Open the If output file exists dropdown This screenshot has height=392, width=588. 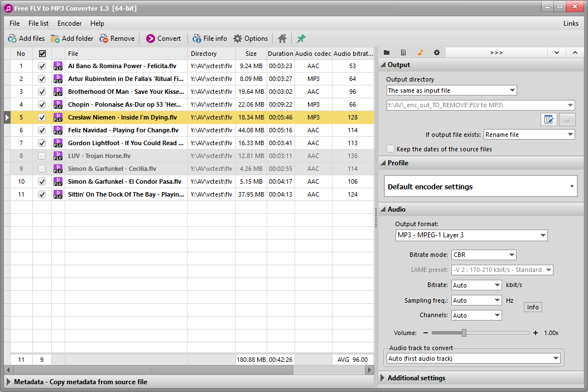529,135
